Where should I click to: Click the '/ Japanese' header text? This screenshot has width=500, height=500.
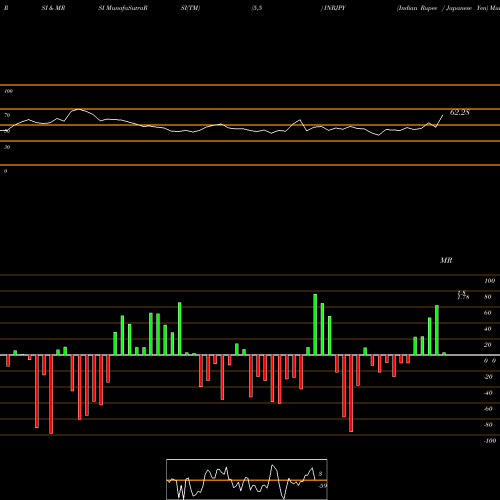coord(457,8)
